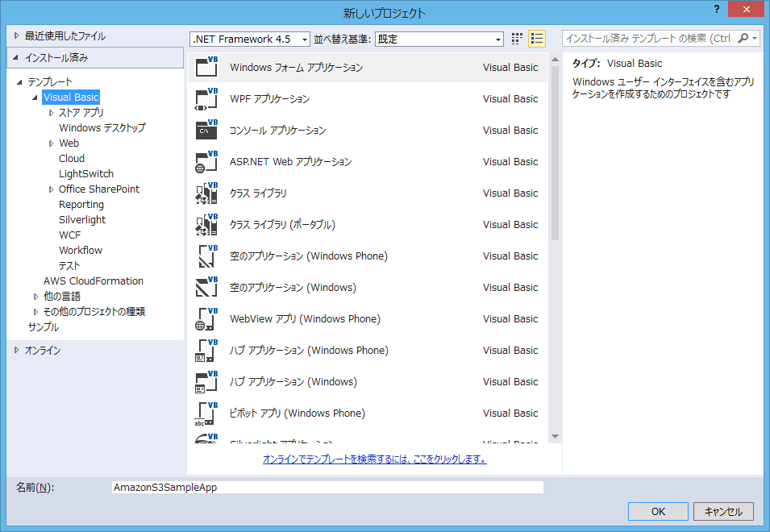Select AWS CloudFormation in the tree
770x532 pixels.
point(94,281)
